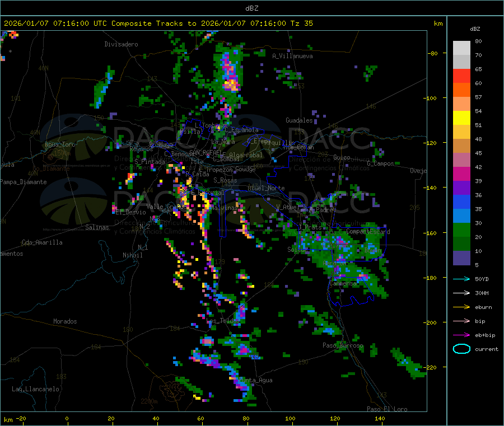Click the white 30HM arrow in legend
This screenshot has width=504, height=426.
[461, 293]
